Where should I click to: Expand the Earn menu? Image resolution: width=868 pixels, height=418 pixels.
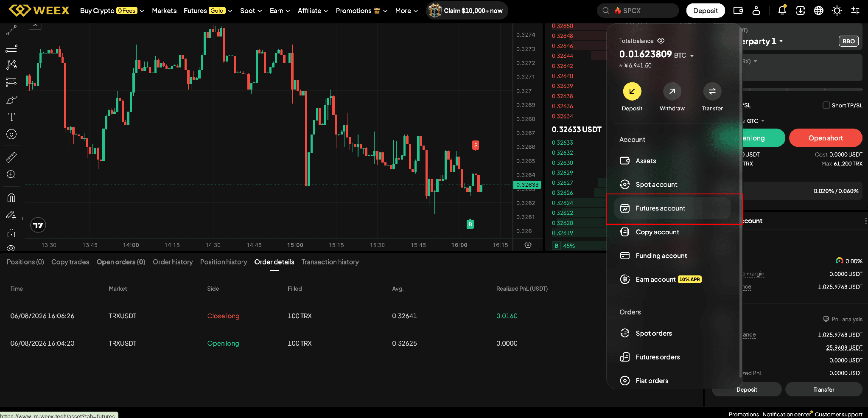[280, 11]
